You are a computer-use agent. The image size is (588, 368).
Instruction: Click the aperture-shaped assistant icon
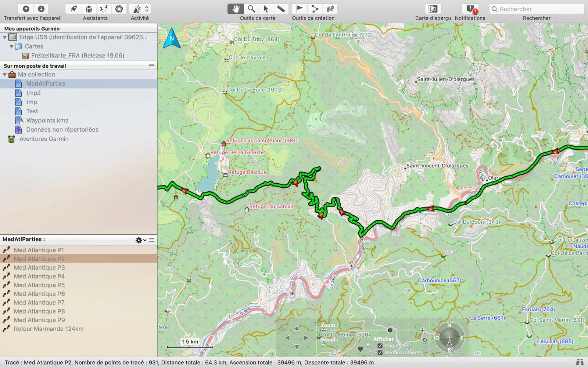pos(119,9)
